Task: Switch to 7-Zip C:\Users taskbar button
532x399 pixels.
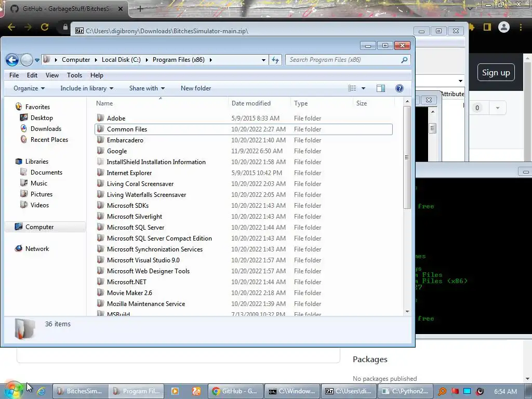Action: point(349,391)
